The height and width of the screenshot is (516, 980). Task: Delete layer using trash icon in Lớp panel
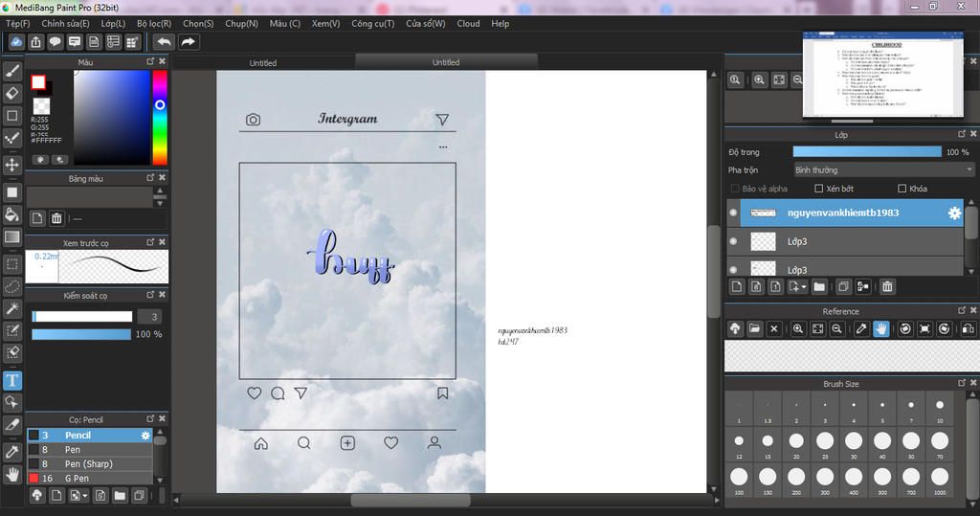[887, 287]
